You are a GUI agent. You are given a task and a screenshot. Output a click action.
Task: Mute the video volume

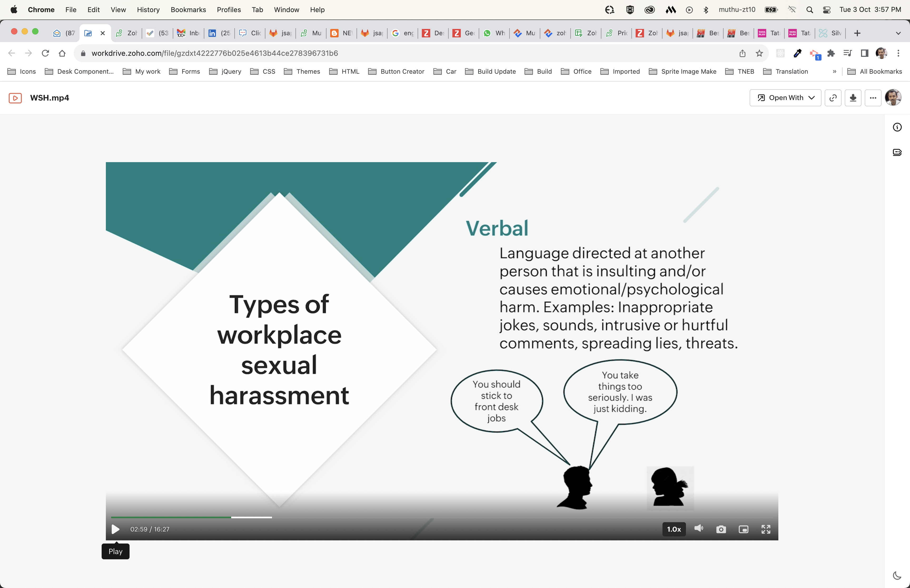coord(699,529)
